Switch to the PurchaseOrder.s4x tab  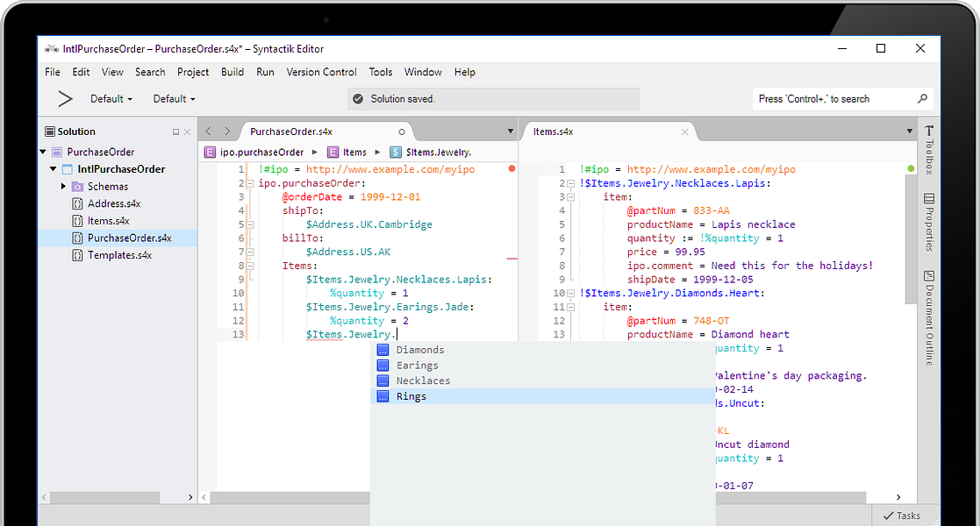coord(291,131)
